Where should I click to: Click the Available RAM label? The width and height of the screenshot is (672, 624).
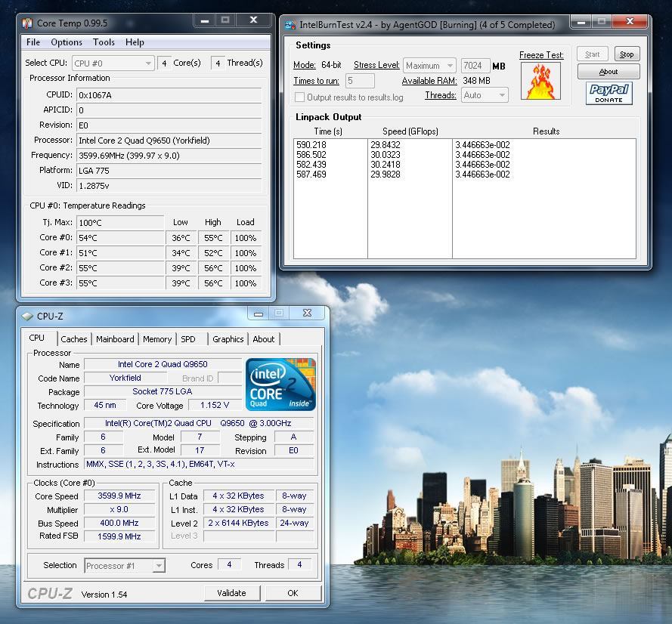tap(429, 81)
